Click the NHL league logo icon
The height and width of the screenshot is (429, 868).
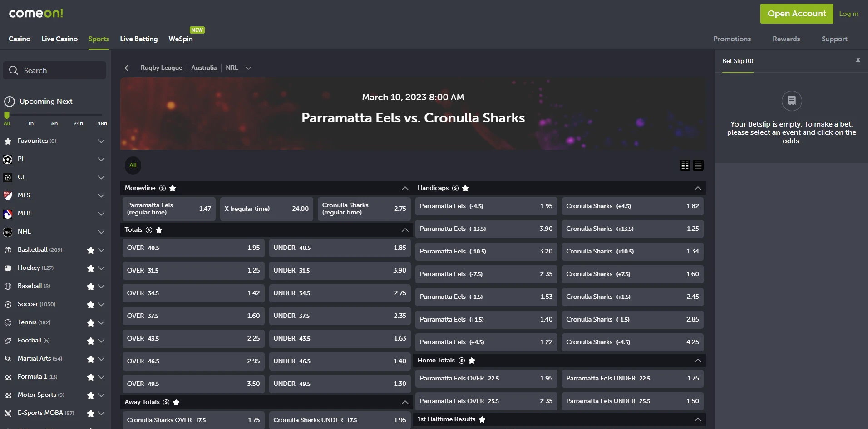(8, 232)
